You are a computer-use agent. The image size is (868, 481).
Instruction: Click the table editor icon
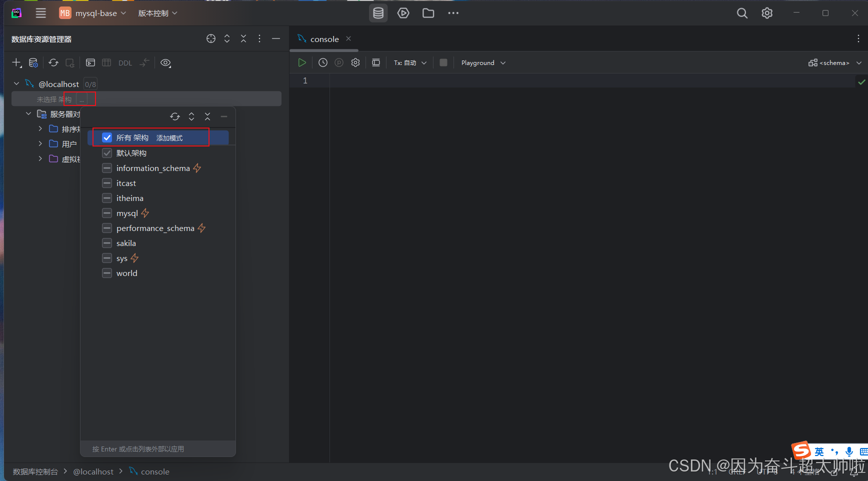point(106,63)
